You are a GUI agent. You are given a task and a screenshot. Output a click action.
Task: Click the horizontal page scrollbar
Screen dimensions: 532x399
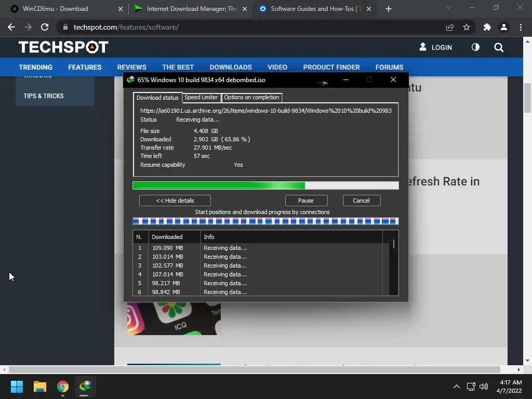point(255,369)
